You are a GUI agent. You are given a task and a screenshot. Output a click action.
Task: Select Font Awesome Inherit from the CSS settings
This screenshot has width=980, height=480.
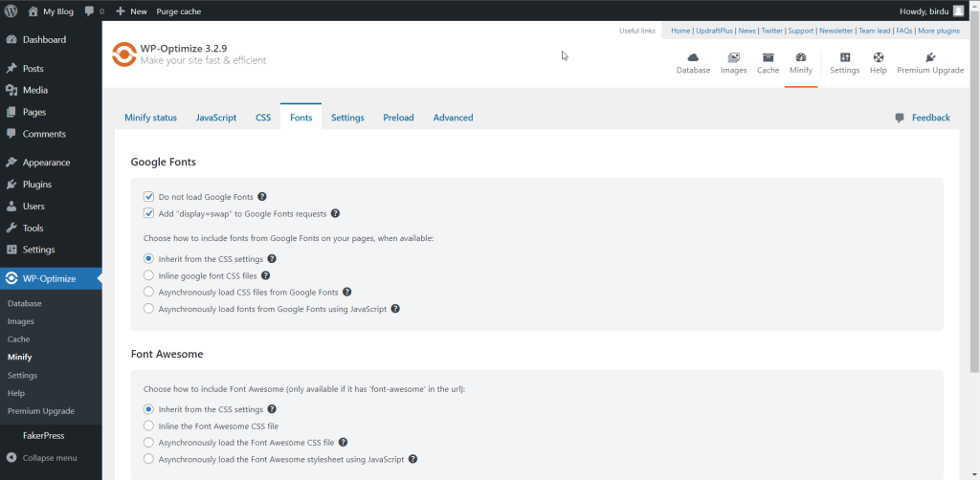tap(148, 409)
